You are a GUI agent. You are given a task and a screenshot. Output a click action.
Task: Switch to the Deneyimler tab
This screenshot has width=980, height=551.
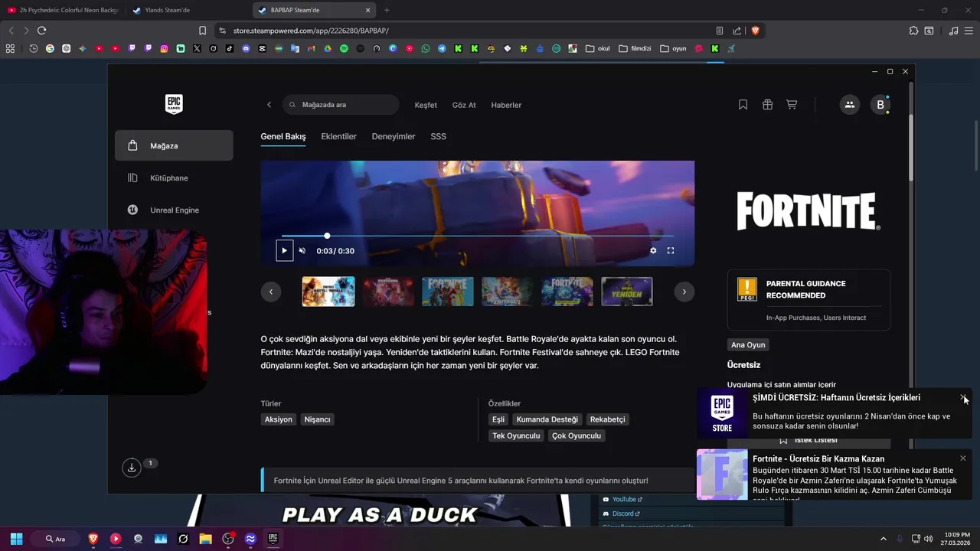pyautogui.click(x=394, y=136)
